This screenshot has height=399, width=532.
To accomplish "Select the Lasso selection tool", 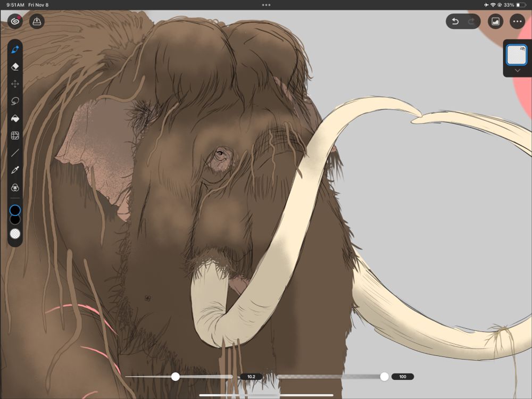I will coord(15,101).
